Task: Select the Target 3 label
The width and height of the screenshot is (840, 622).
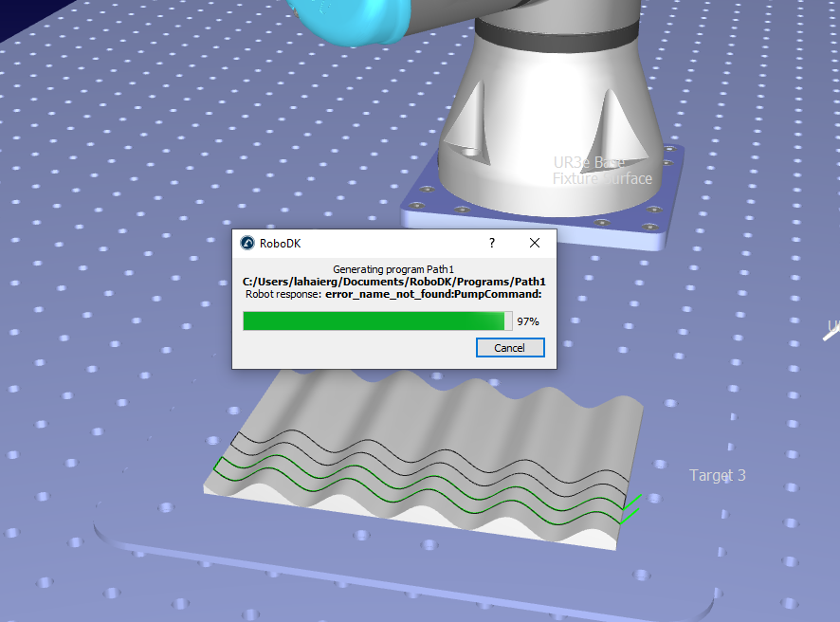Action: pos(718,475)
